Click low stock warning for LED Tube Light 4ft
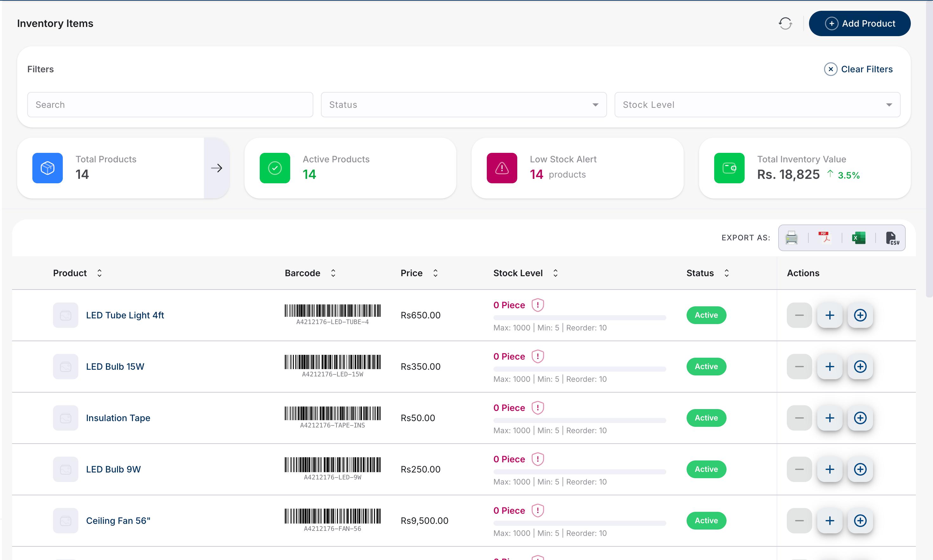This screenshot has height=560, width=933. [538, 305]
